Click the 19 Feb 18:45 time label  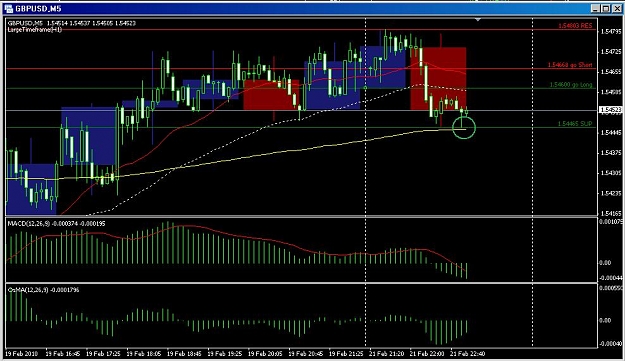pyautogui.click(x=184, y=353)
